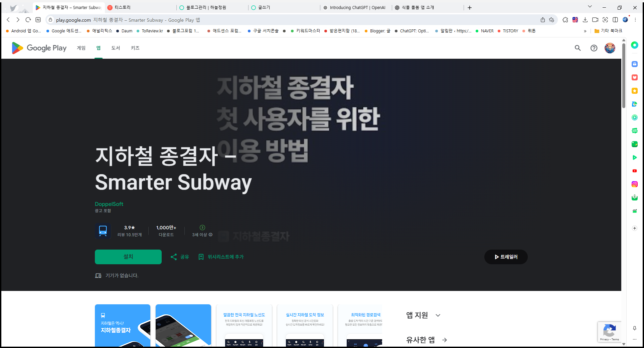Open Whale green circle sidebar icon
The width and height of the screenshot is (644, 348).
tap(635, 45)
